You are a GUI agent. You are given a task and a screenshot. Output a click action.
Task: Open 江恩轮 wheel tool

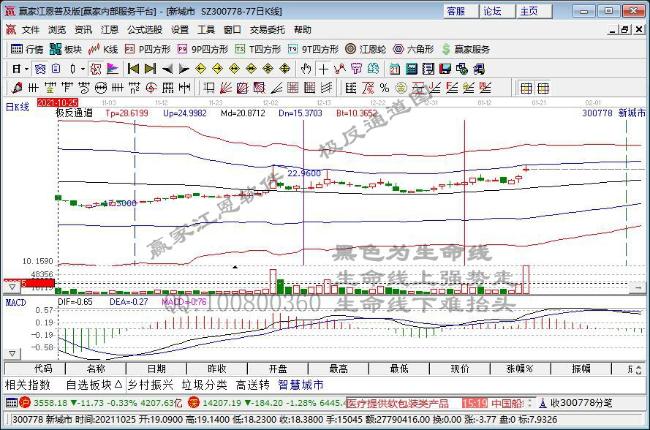pyautogui.click(x=366, y=49)
